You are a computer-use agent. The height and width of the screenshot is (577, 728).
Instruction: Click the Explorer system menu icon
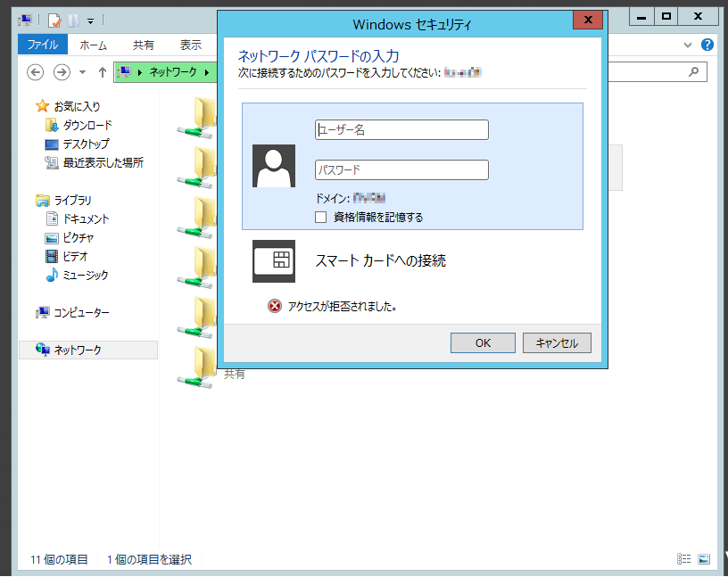coord(25,21)
